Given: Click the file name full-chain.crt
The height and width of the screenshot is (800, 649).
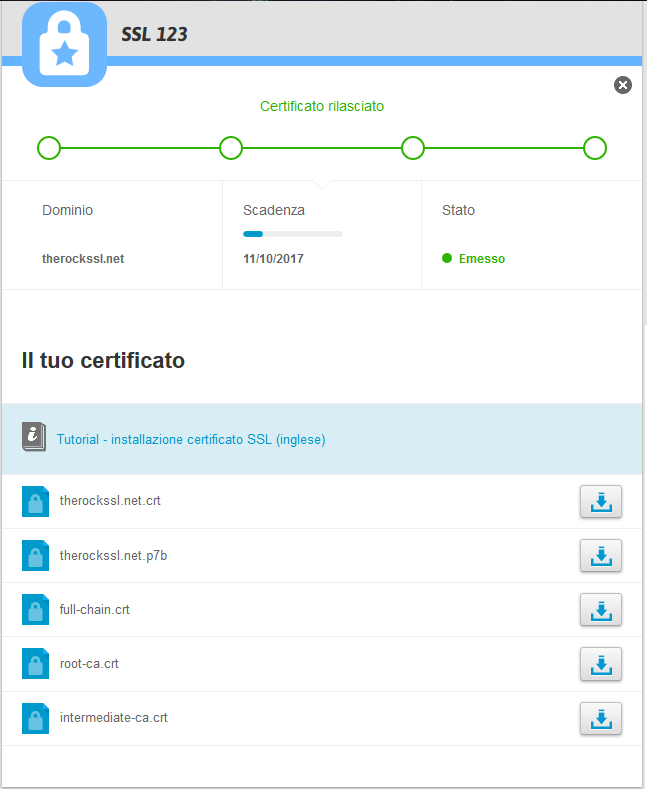Looking at the screenshot, I should tap(94, 610).
